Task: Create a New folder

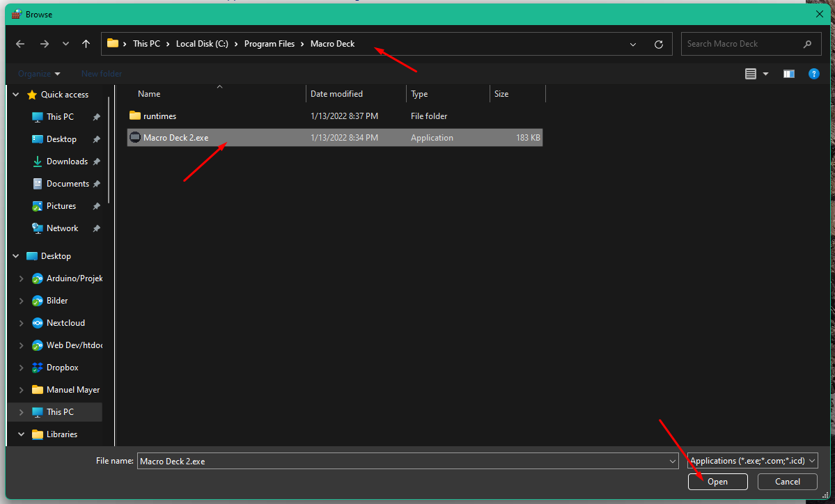Action: (x=101, y=74)
